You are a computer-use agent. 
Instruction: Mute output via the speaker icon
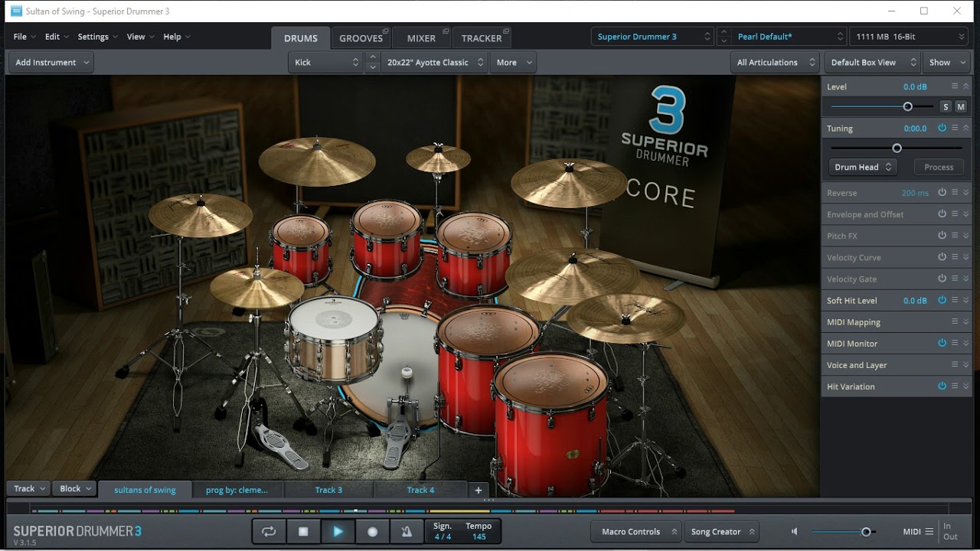pyautogui.click(x=795, y=531)
